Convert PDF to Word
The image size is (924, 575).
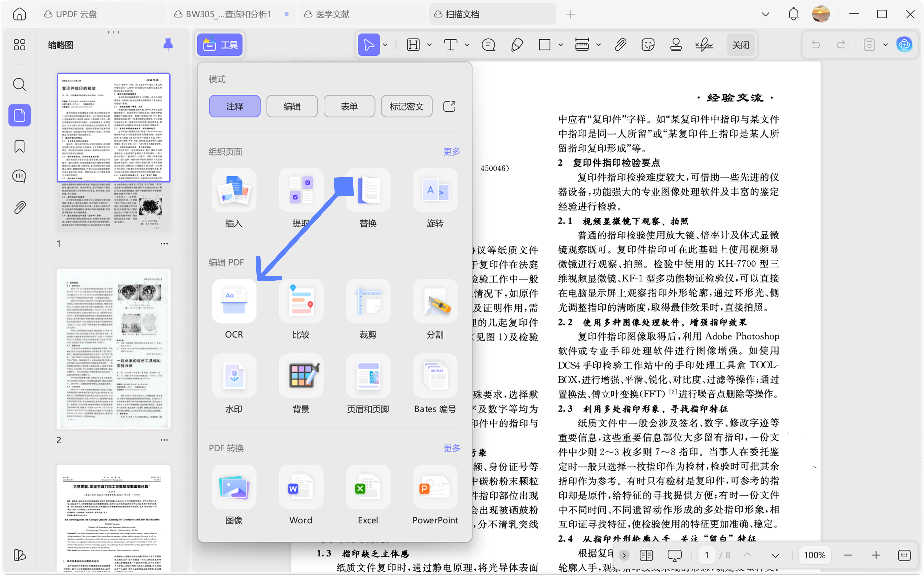click(x=301, y=487)
